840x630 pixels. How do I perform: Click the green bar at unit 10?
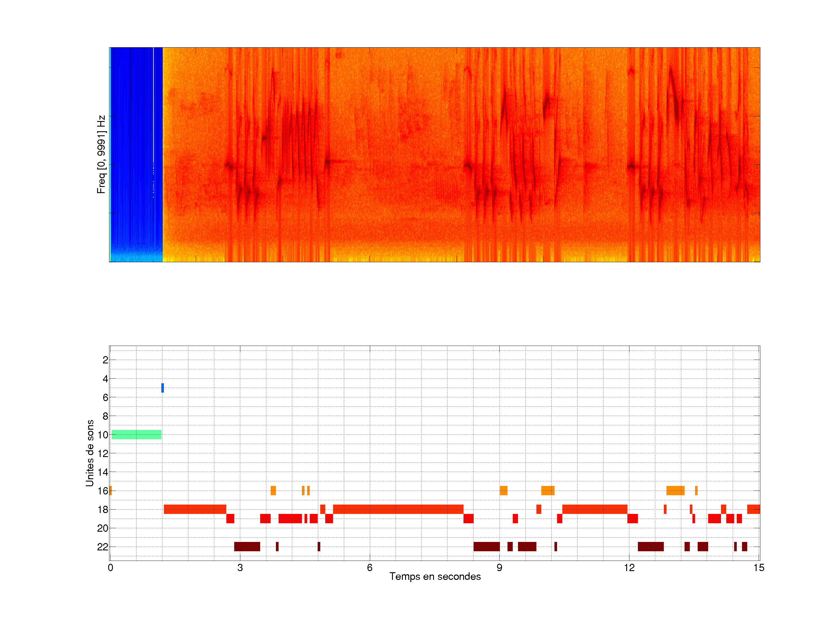click(x=136, y=434)
